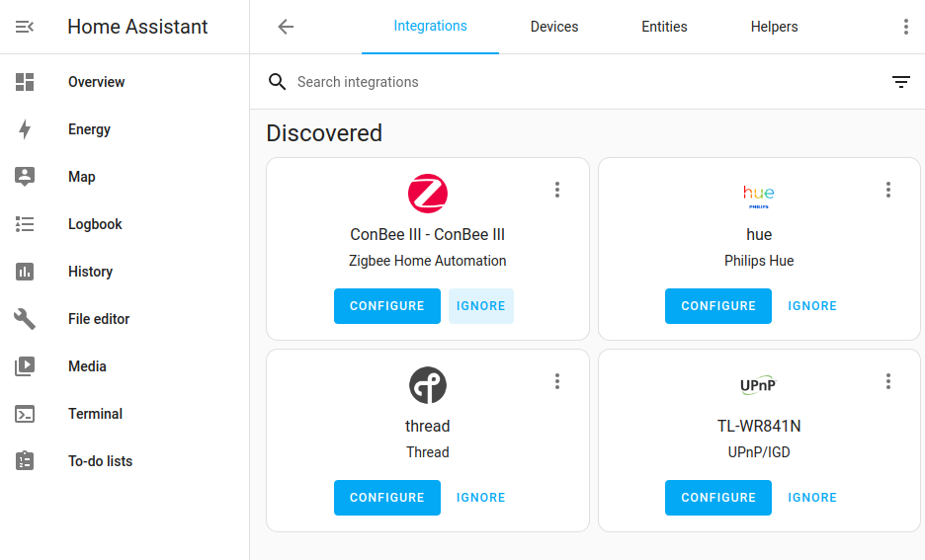Click the 'Philips Hue' label
This screenshot has width=925, height=560.
tap(759, 261)
